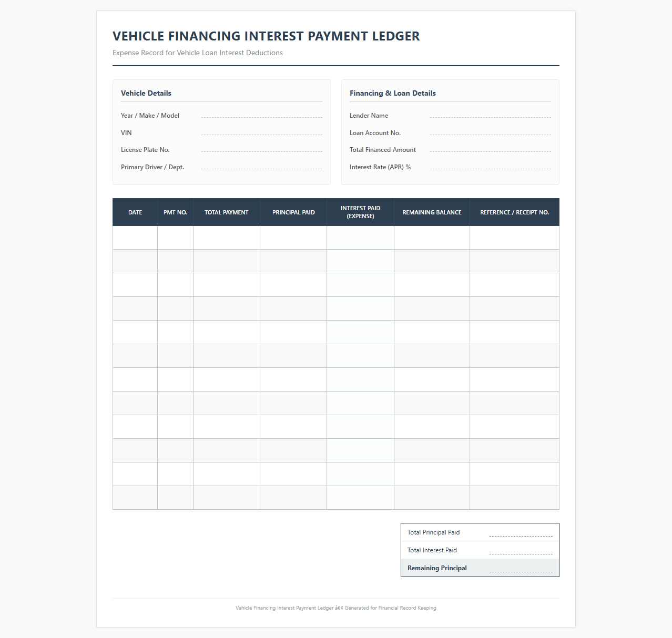Screen dimensions: 672x638
Task: Click the INTEREST PAID (EXPENSE) column header
Action: coord(360,212)
